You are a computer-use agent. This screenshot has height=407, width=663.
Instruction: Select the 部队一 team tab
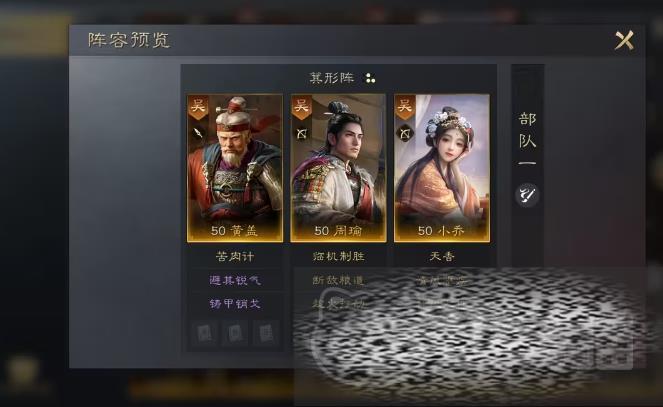[527, 139]
